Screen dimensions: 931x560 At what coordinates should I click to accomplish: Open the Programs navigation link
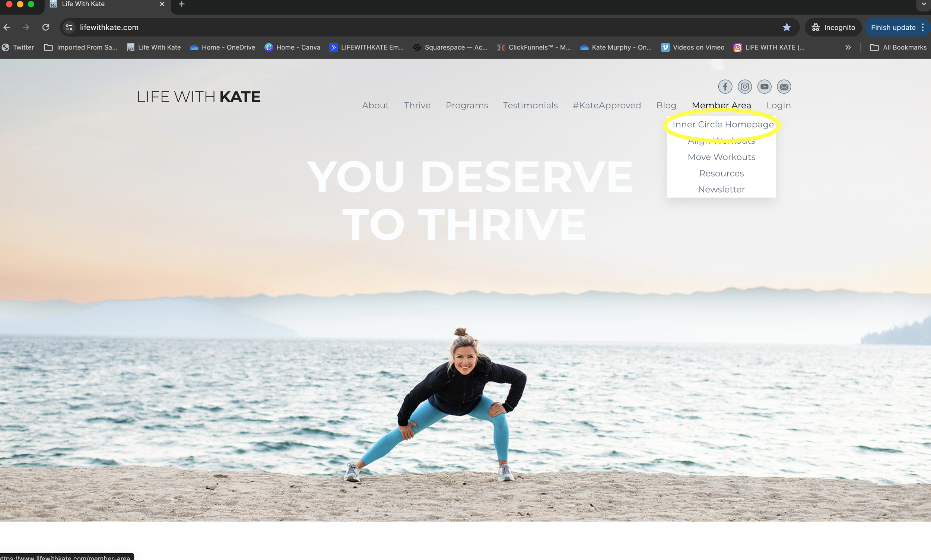click(467, 105)
